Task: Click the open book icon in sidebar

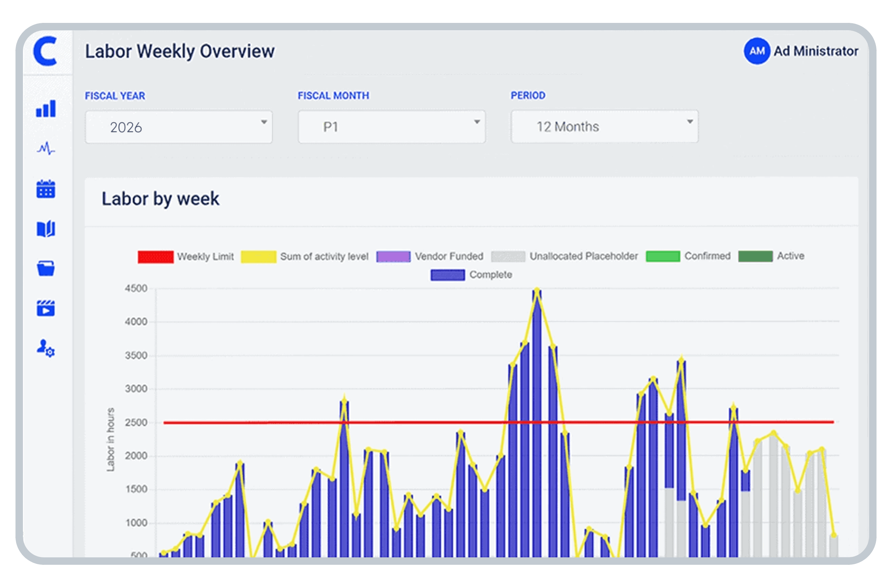Action: (46, 229)
